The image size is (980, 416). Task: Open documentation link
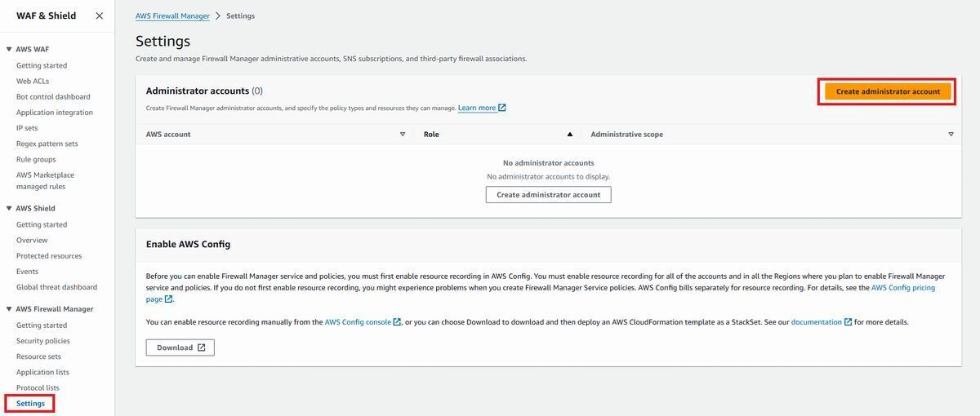point(817,322)
